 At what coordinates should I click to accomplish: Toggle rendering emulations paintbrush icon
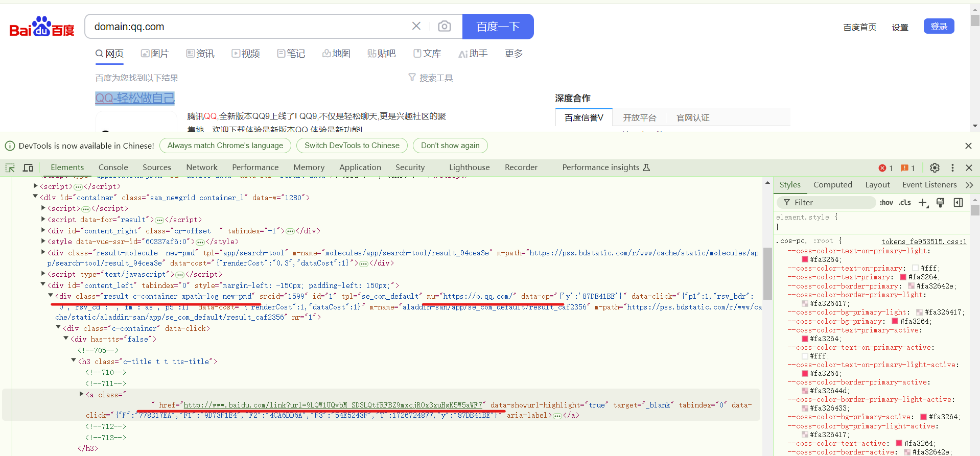pyautogui.click(x=940, y=203)
